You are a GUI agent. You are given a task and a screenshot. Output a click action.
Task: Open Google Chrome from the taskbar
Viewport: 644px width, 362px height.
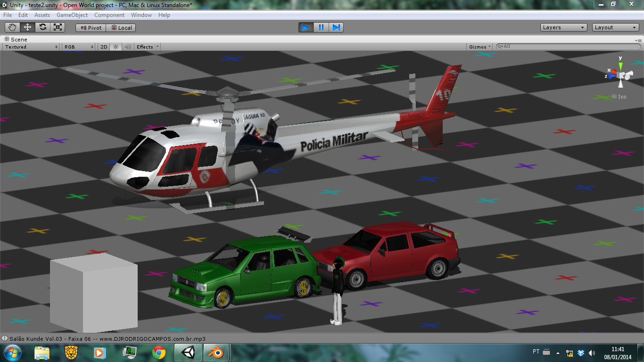pyautogui.click(x=159, y=353)
